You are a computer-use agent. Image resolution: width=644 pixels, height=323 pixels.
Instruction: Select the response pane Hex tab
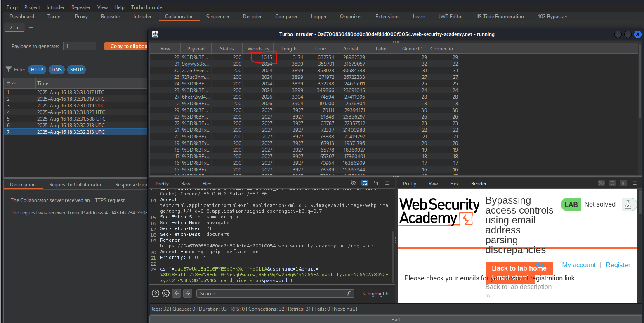coord(454,184)
